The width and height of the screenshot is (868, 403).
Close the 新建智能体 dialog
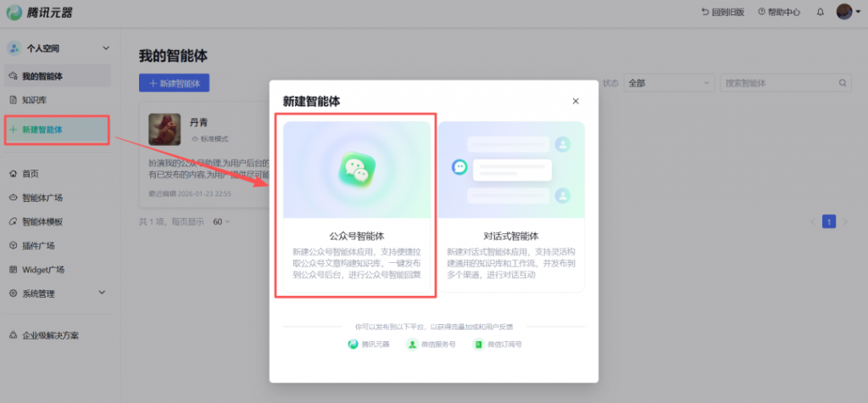[576, 101]
